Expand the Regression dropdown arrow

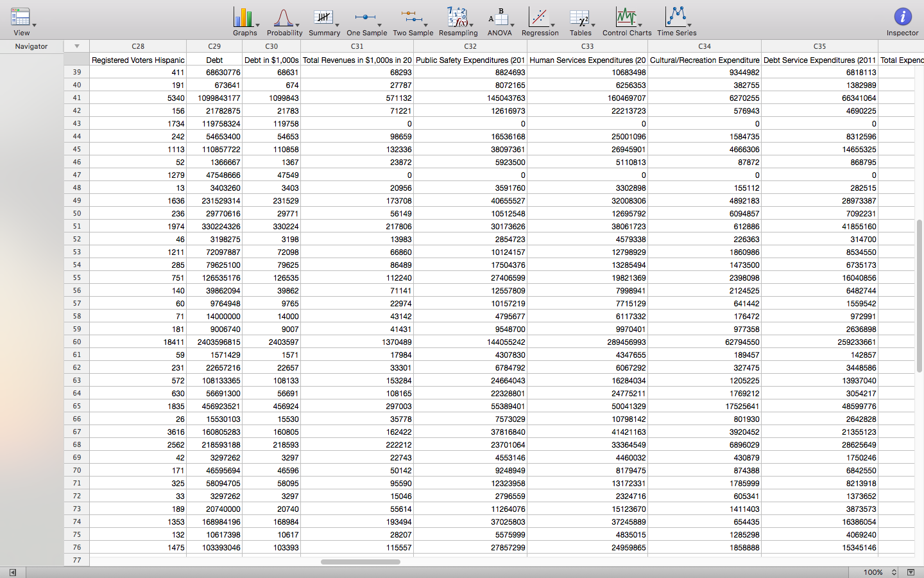click(553, 26)
